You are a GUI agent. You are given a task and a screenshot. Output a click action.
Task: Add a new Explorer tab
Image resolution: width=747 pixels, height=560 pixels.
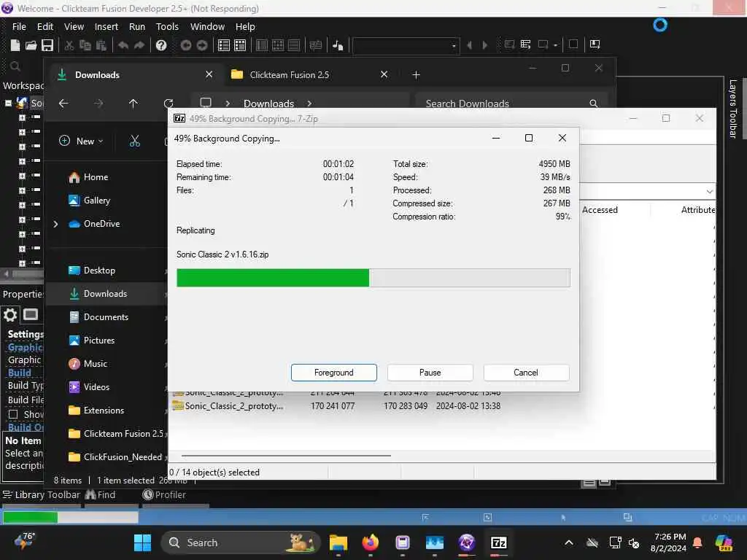pyautogui.click(x=416, y=75)
